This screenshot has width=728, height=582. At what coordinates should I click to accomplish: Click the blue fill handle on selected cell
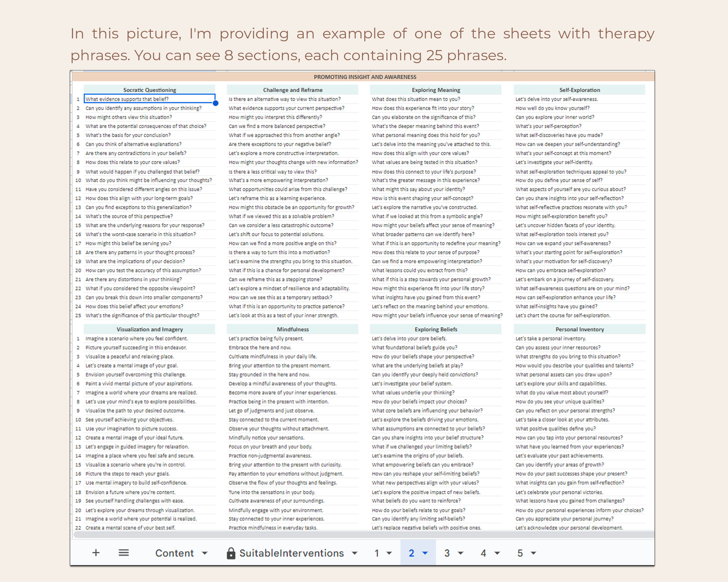click(216, 103)
